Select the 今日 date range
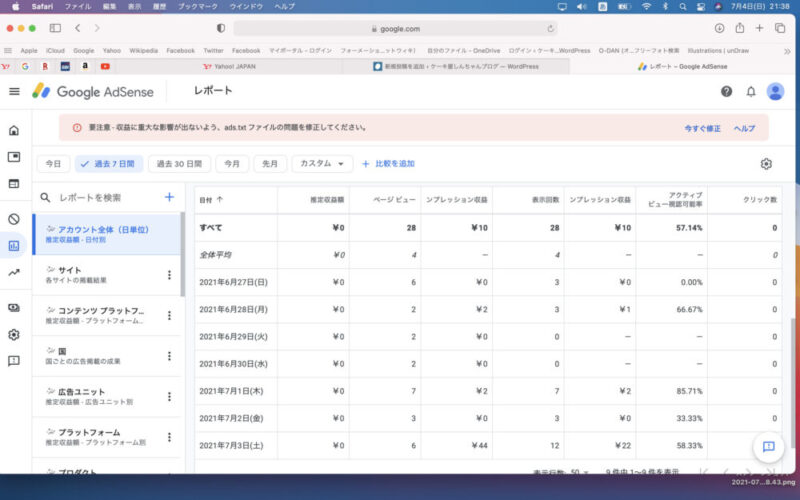The image size is (800, 500). 53,164
